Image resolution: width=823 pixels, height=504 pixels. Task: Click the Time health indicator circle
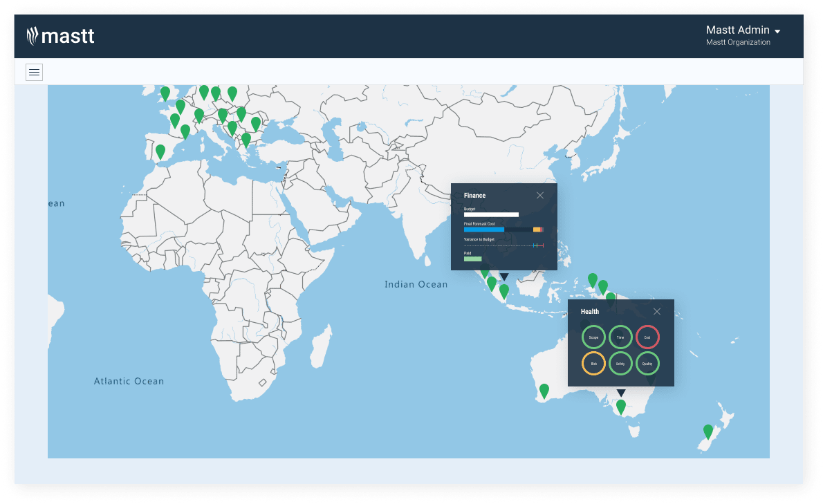coord(620,337)
